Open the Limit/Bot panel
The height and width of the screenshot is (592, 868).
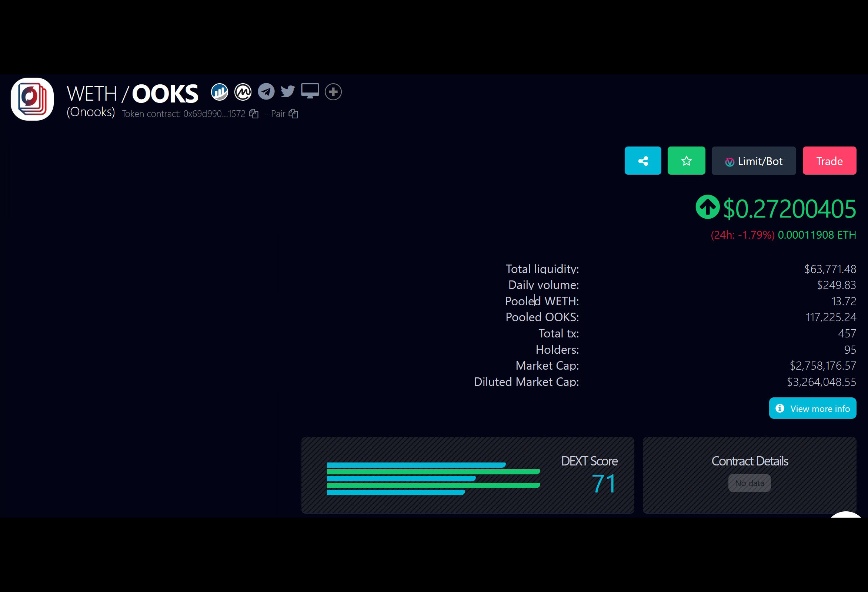click(x=754, y=161)
